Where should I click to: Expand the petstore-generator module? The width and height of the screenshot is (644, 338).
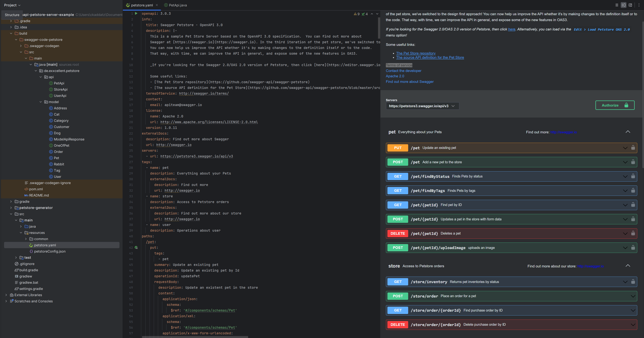(x=11, y=208)
